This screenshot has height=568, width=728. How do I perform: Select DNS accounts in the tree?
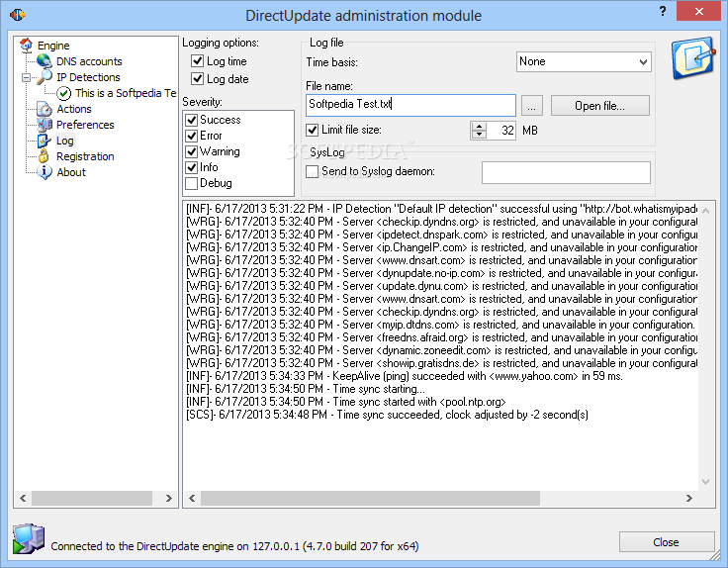click(x=89, y=61)
